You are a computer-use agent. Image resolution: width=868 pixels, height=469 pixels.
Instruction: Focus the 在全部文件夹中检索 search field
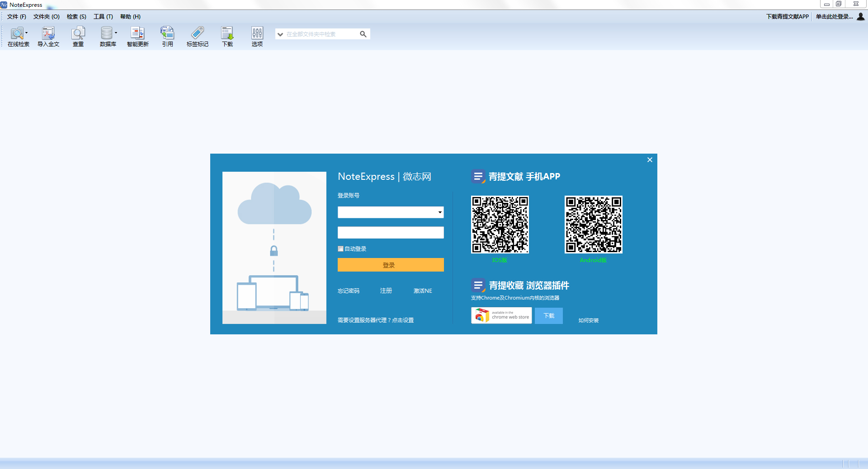coord(321,34)
